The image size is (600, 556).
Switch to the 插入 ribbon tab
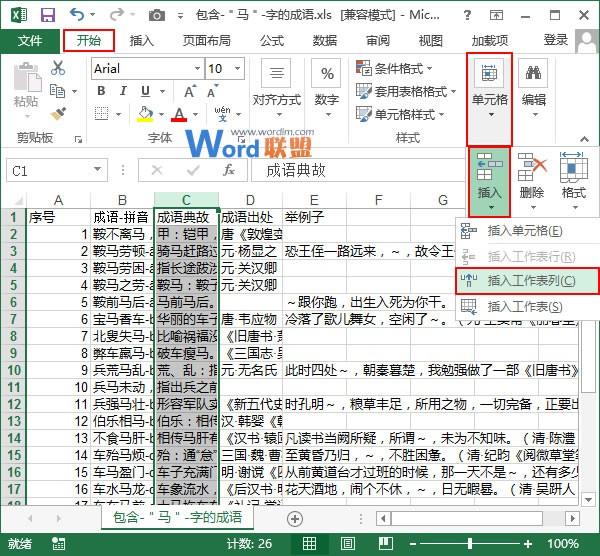[141, 41]
